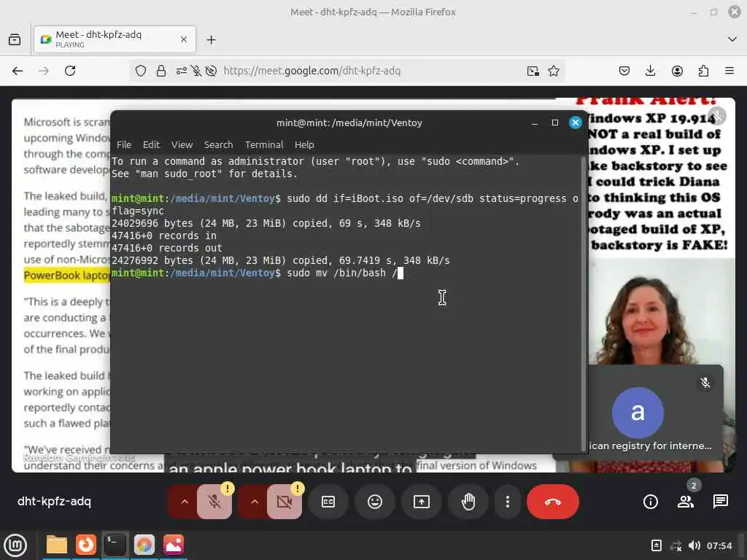This screenshot has width=747, height=560.
Task: Open the terminal Edit menu
Action: click(152, 145)
